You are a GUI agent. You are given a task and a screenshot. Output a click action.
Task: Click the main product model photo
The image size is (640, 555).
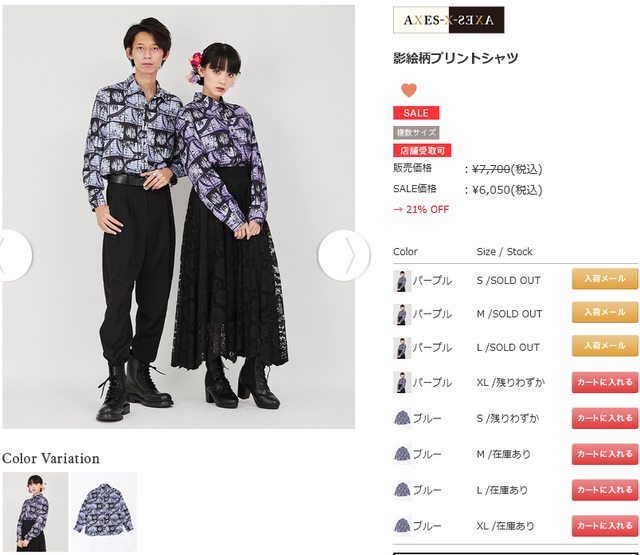tap(178, 217)
